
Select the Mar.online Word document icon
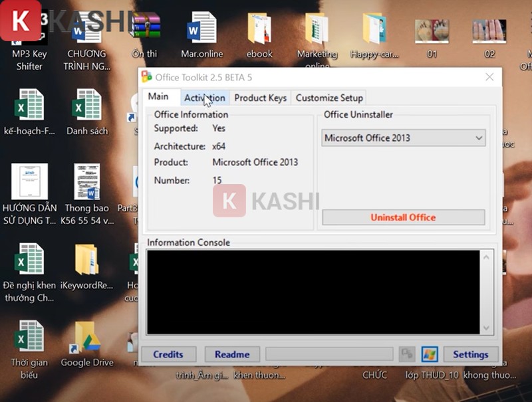coord(201,28)
